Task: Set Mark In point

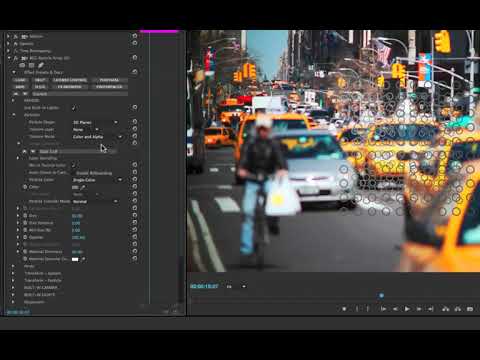Action: 357,309
